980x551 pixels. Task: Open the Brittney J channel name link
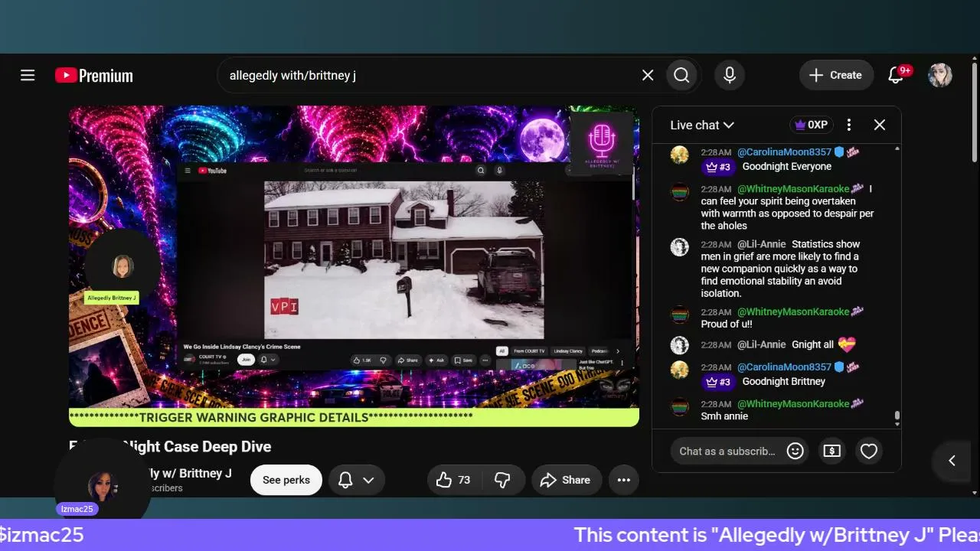(x=190, y=473)
